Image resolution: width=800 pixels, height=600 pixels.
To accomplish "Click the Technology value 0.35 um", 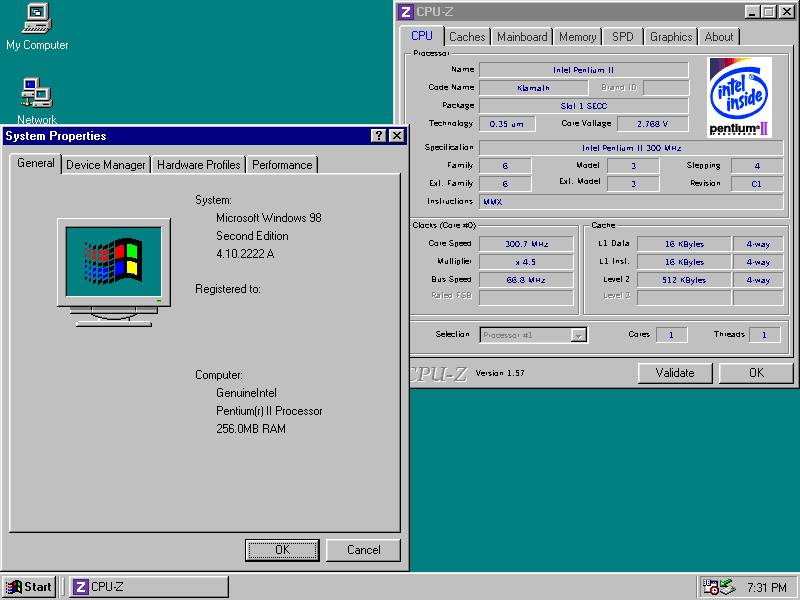I will pos(507,124).
